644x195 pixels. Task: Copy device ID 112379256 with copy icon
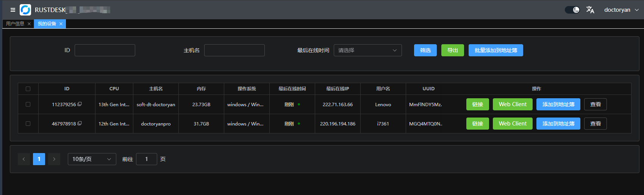tap(80, 104)
